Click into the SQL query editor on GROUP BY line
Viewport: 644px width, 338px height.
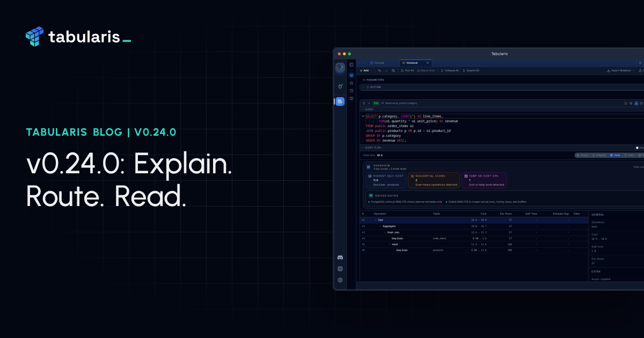(x=383, y=136)
